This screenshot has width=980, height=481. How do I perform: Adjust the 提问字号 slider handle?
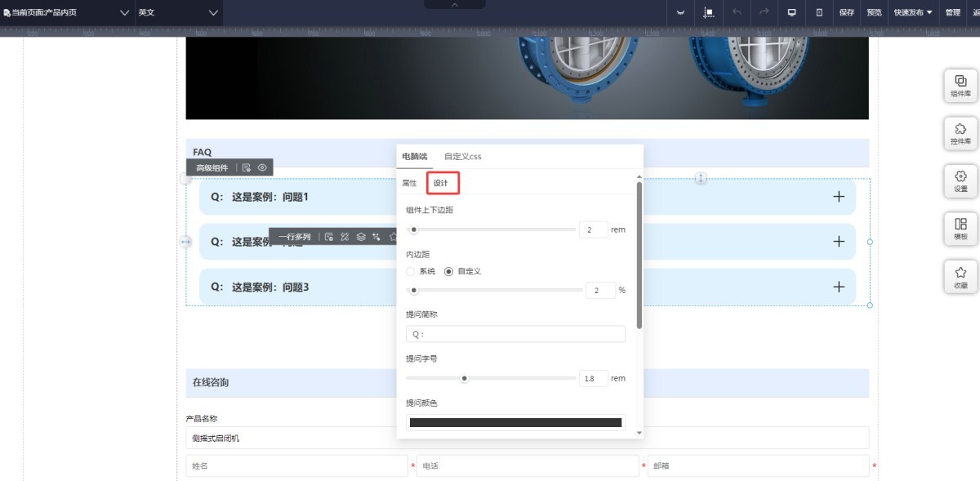pyautogui.click(x=465, y=378)
